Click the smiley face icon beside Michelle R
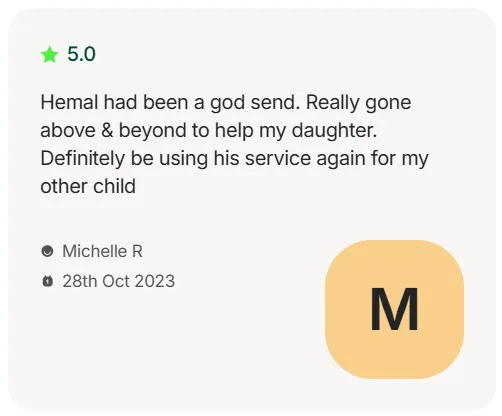The image size is (502, 416). [x=47, y=251]
